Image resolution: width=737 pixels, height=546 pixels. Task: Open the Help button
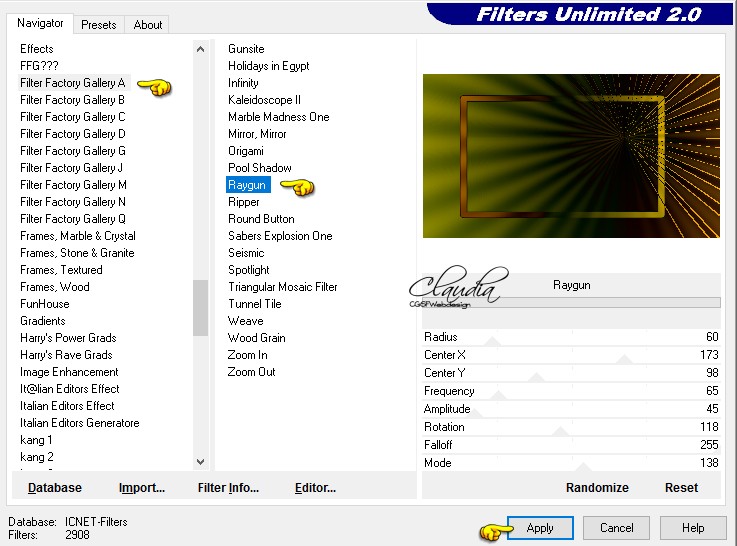[x=693, y=528]
